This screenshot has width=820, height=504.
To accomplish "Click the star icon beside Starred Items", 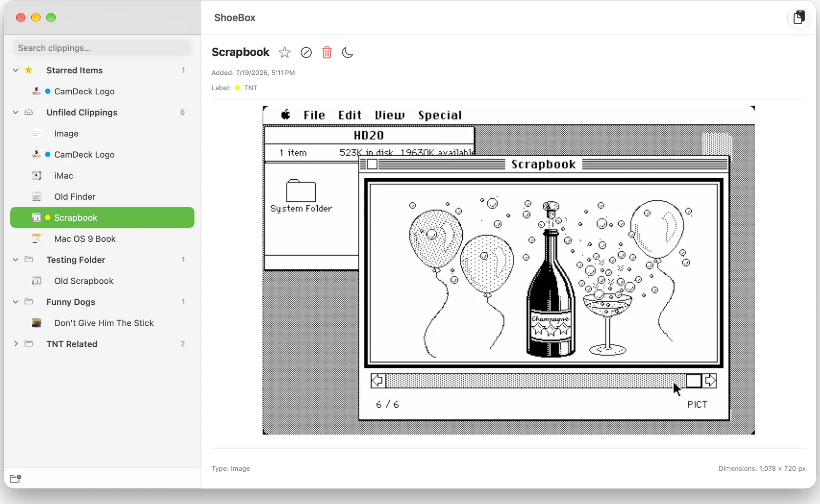I will pos(29,70).
